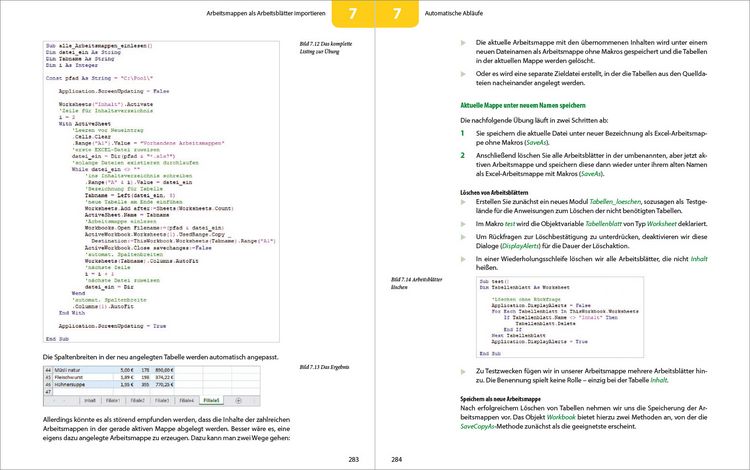Select row header 44 in the spreadsheet
Screen dimensions: 750x470
pos(48,370)
